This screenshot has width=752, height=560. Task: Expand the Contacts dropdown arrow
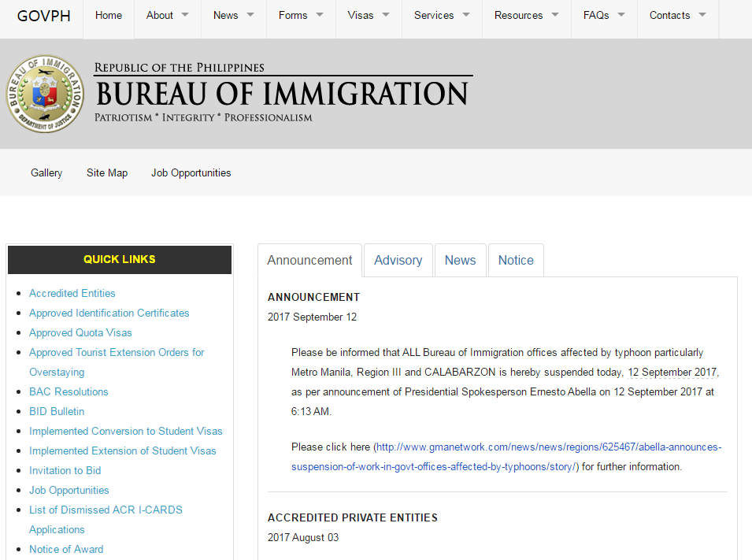[x=702, y=15]
